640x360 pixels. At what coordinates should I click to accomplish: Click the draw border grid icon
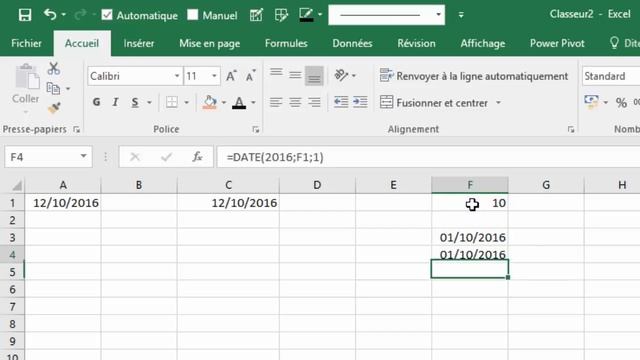point(281,15)
